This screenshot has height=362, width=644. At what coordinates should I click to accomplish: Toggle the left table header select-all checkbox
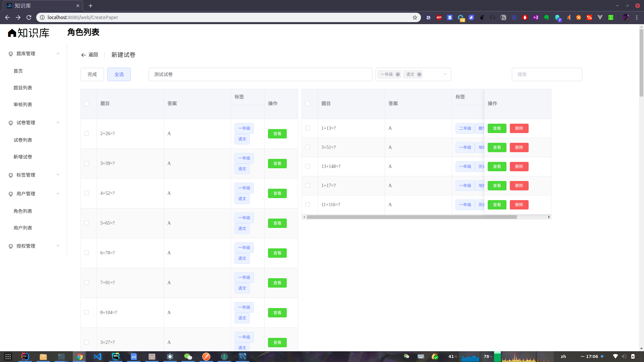click(87, 104)
